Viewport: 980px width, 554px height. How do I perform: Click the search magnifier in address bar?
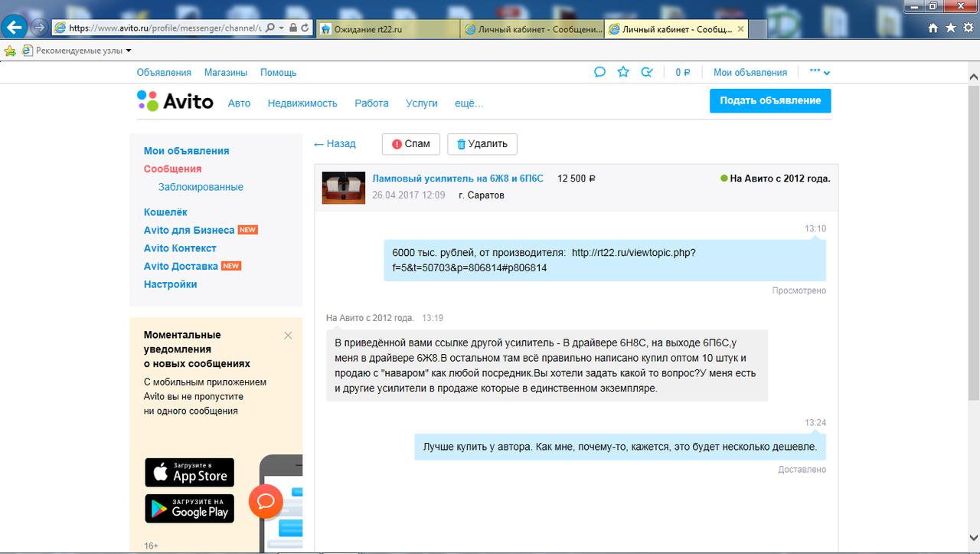pos(270,28)
